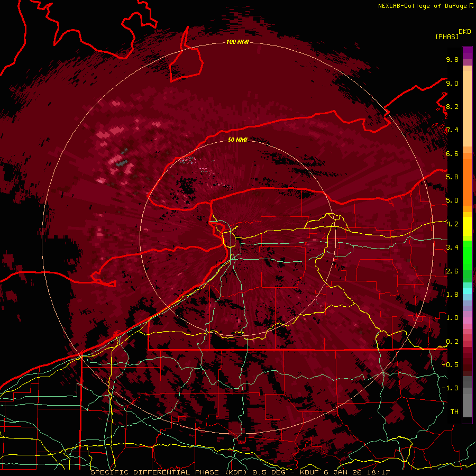Click the -1.3 scale value
The width and height of the screenshot is (476, 476).
(x=450, y=388)
